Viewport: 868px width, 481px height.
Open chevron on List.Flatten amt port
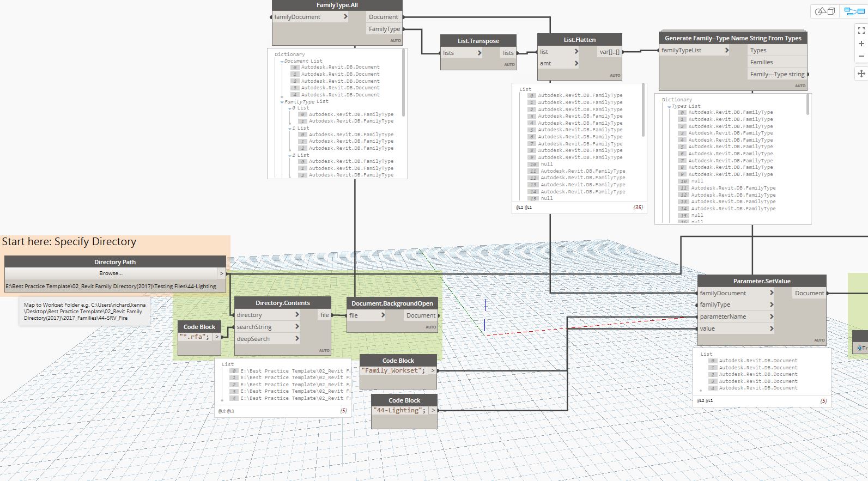click(x=576, y=64)
